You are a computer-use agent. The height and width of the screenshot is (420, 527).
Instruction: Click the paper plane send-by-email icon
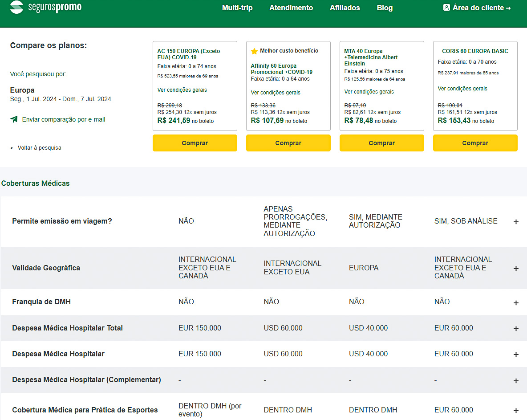click(x=14, y=119)
